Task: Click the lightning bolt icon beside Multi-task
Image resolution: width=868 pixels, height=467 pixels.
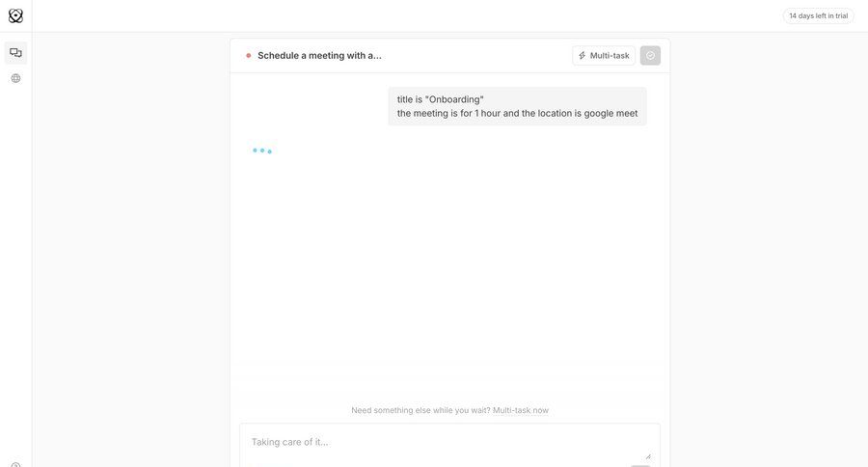Action: click(582, 55)
